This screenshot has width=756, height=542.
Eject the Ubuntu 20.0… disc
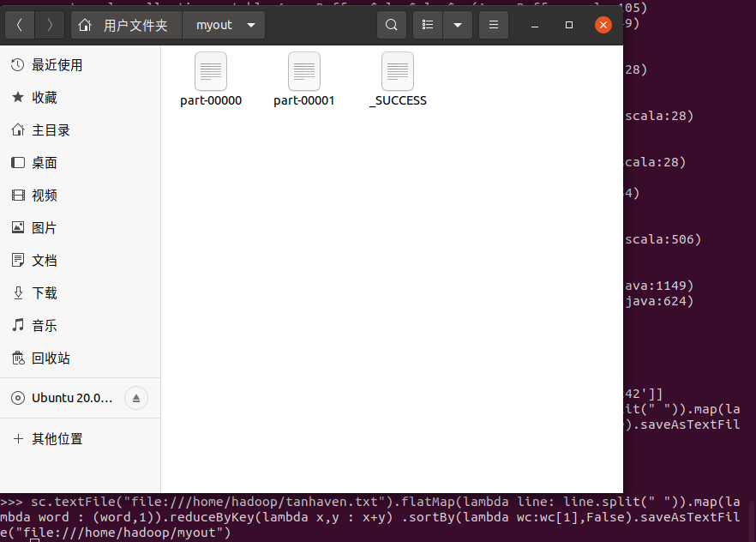click(x=136, y=398)
